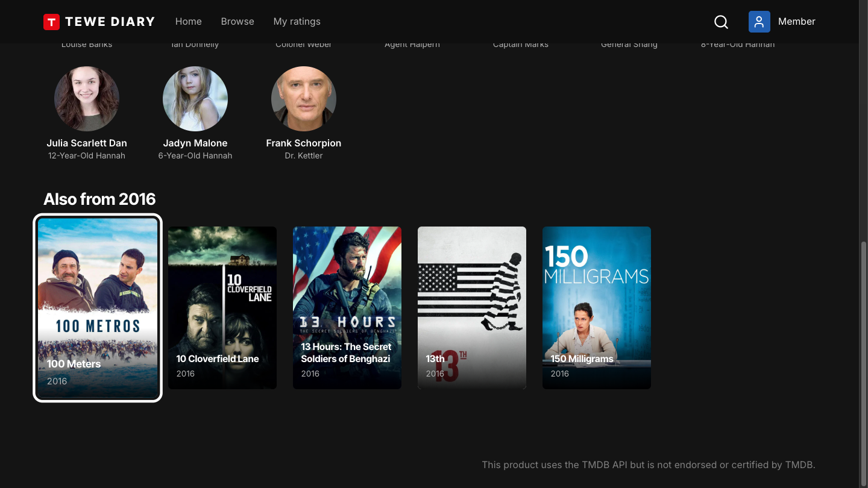Open the 100 Meters movie poster
The width and height of the screenshot is (868, 488).
(98, 308)
